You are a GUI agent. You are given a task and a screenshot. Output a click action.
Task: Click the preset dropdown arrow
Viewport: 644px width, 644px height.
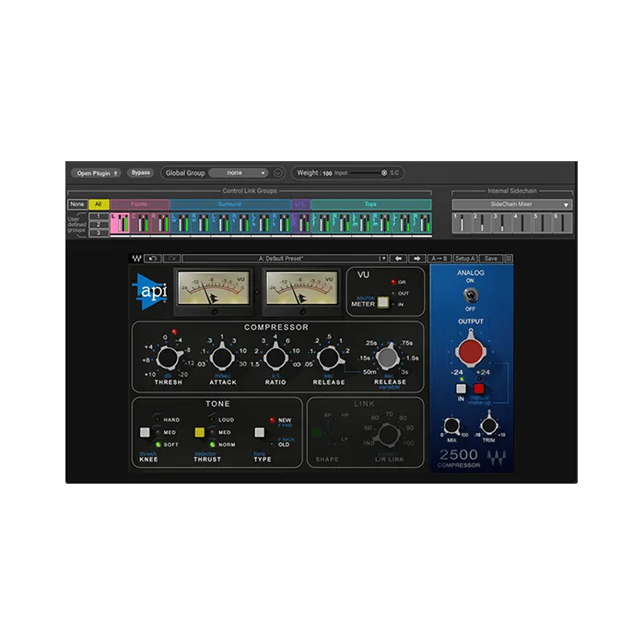383,258
